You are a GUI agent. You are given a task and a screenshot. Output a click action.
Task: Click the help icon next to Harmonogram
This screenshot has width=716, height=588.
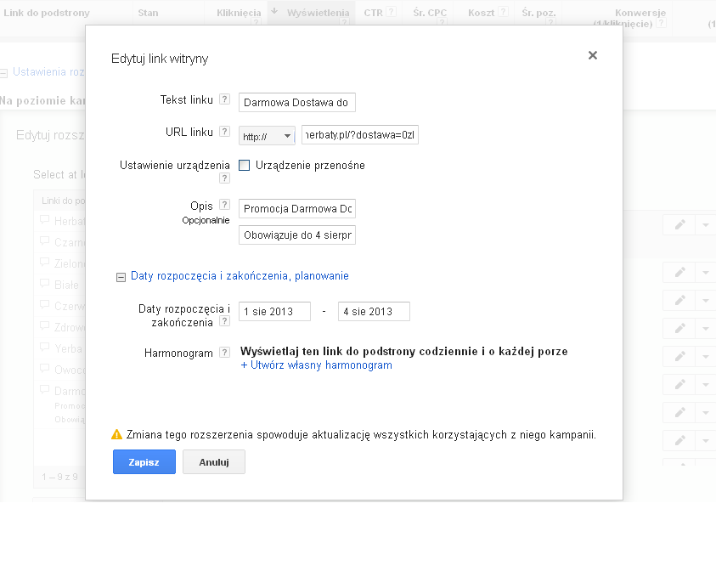[224, 353]
